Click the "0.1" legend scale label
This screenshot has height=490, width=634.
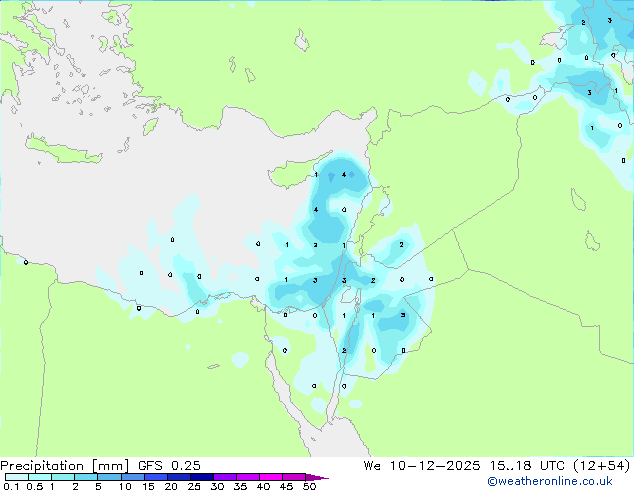point(11,486)
